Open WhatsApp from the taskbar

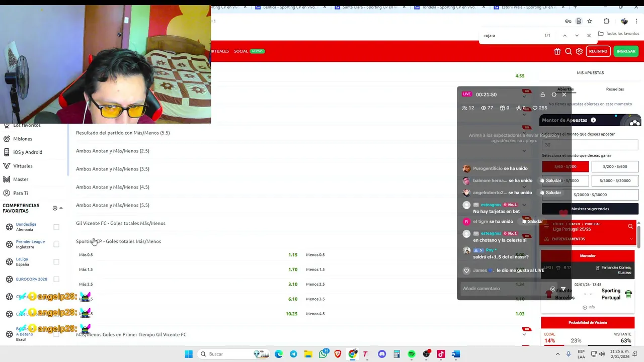[323, 354]
